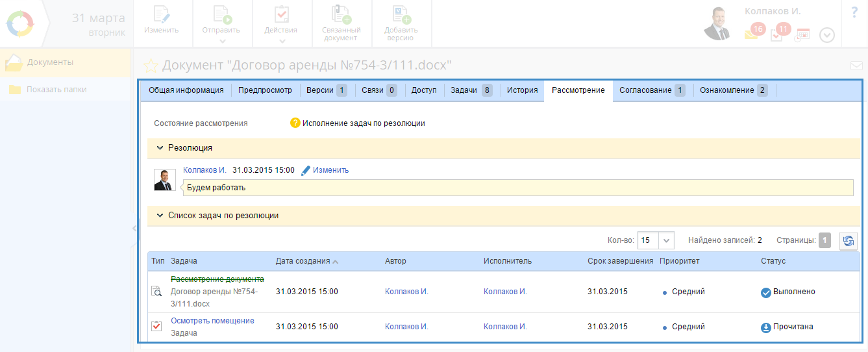Switch to the Согласование tab

[652, 90]
